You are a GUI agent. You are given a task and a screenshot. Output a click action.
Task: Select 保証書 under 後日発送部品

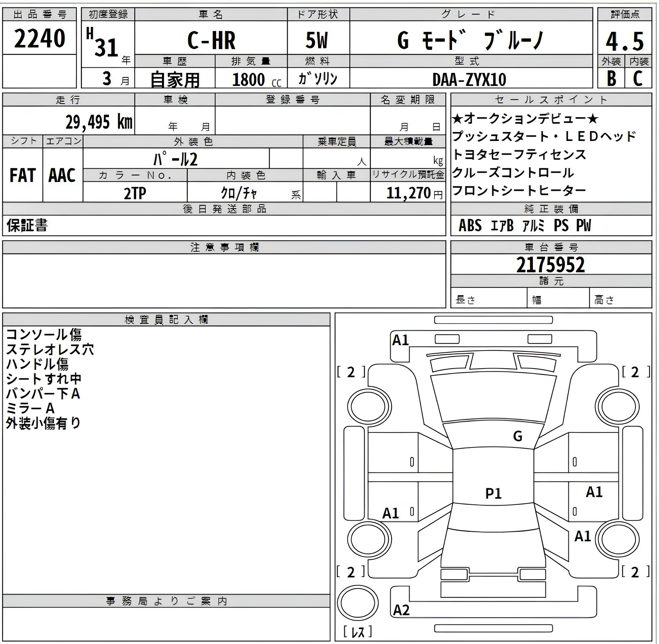27,225
